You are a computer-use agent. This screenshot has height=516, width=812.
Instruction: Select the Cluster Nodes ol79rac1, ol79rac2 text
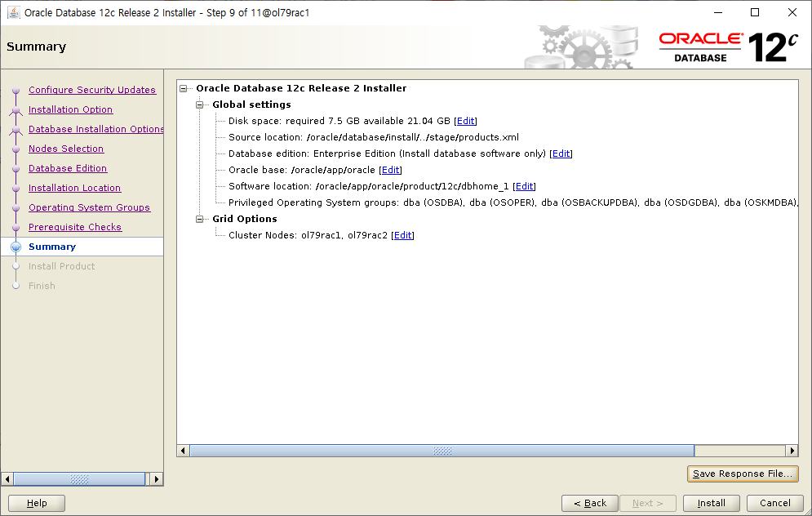click(x=308, y=235)
